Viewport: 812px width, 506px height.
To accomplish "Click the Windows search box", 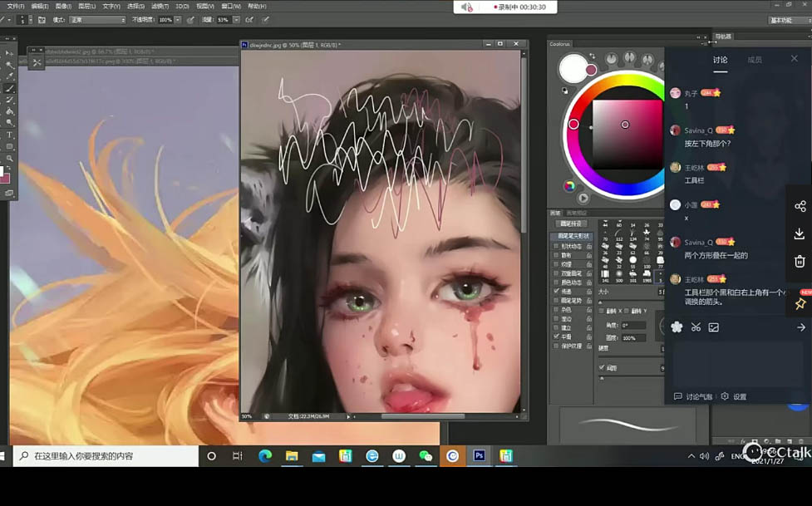I will (x=106, y=456).
